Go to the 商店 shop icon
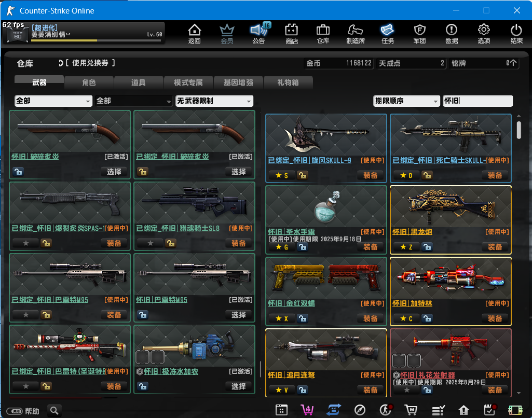Screen dimensions: 532x418 tap(292, 34)
